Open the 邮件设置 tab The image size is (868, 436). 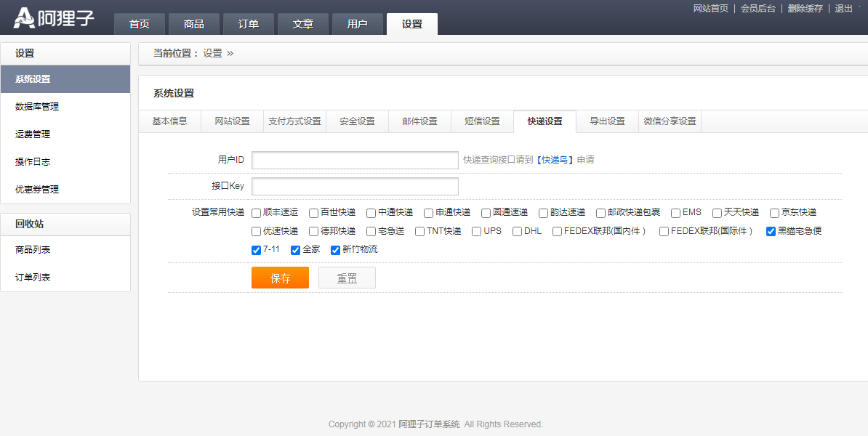(x=419, y=121)
